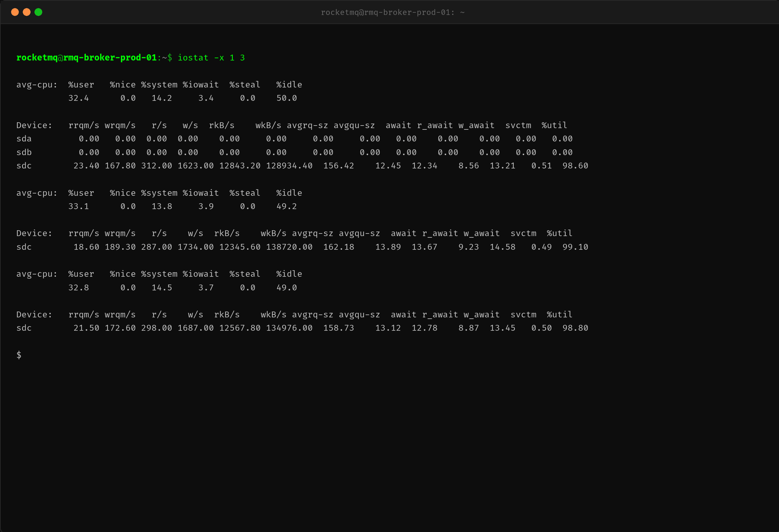Viewport: 779px width, 532px height.
Task: Click the %idle value 50.0
Action: click(x=286, y=98)
